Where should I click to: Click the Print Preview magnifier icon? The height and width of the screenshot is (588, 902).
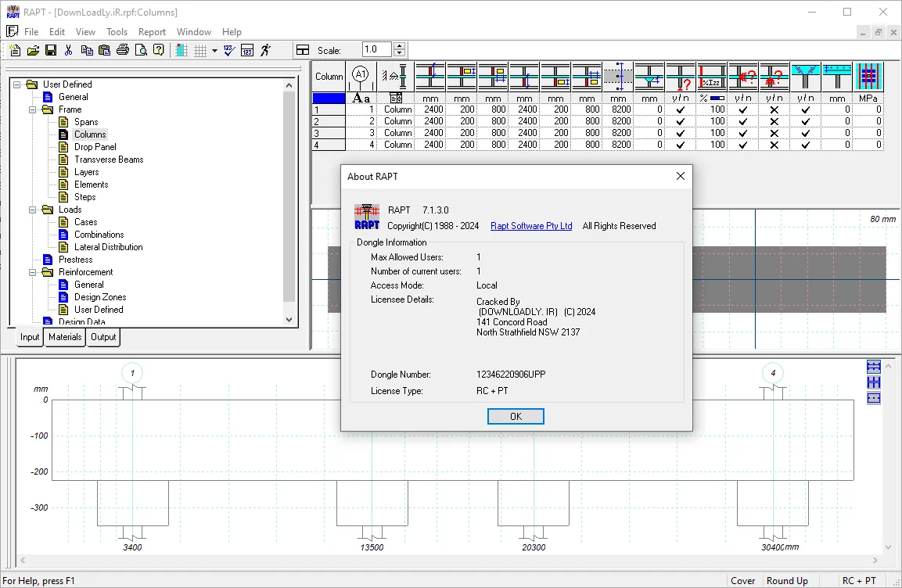[140, 50]
